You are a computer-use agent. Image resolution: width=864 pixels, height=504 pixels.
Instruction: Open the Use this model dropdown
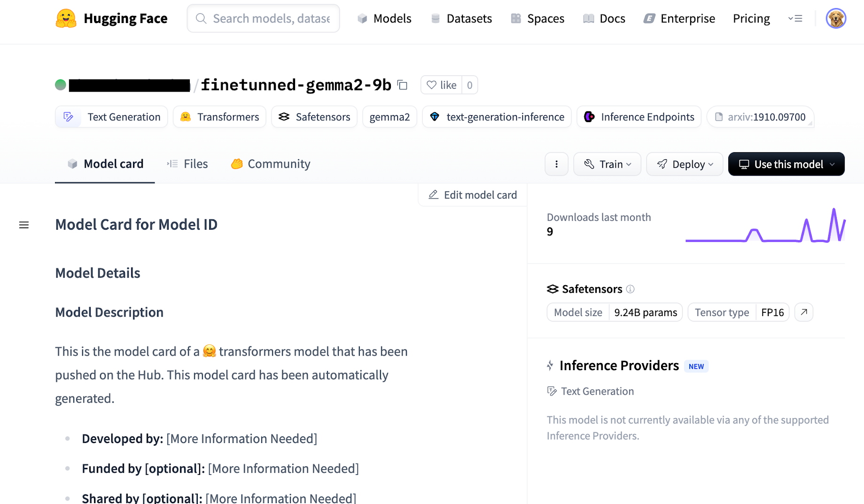(786, 164)
